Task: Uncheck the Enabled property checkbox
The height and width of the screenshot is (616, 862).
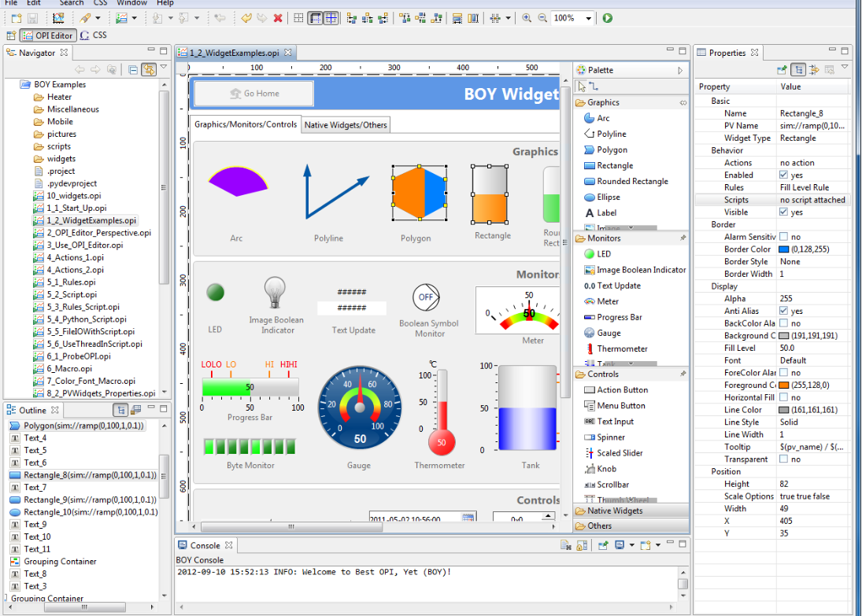Action: 783,175
